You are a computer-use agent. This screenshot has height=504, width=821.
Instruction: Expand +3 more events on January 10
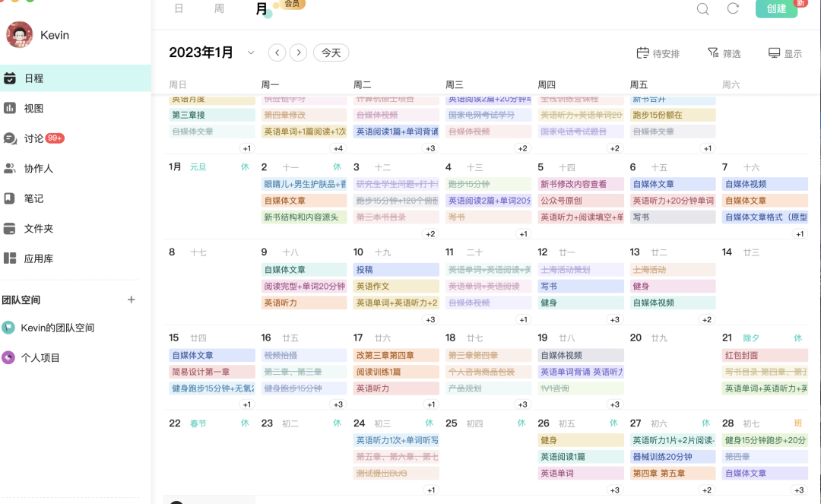pos(430,319)
